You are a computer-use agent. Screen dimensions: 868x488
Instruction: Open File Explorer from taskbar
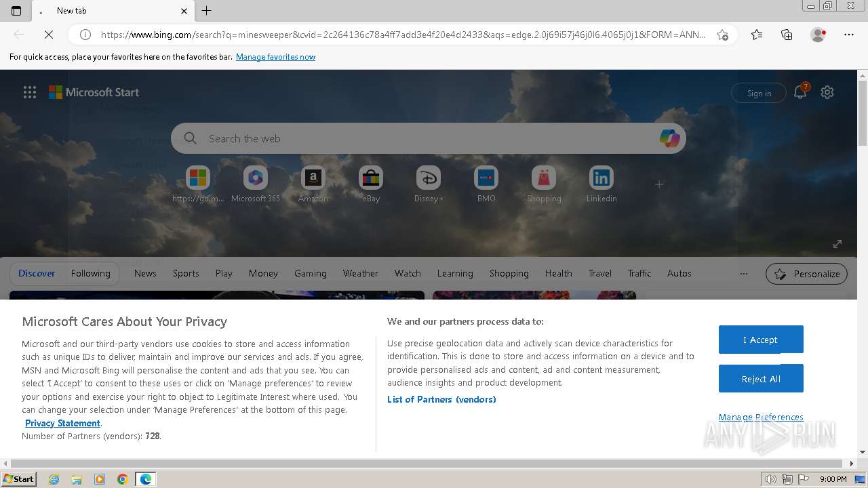(x=77, y=479)
